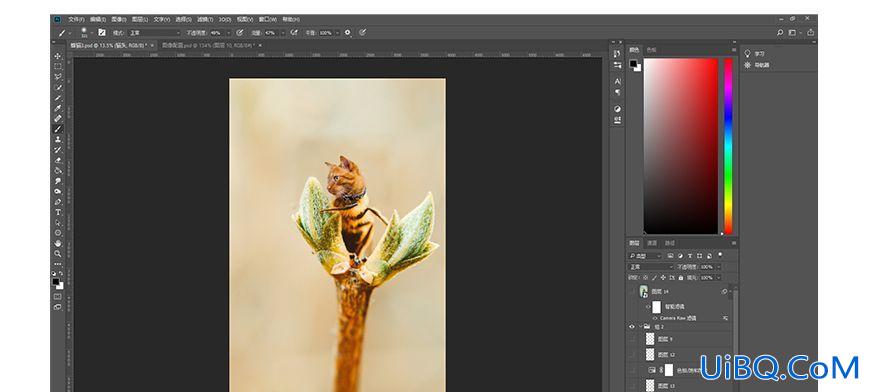Select the Zoom tool in toolbar
Viewport: 870px width, 392px height.
pyautogui.click(x=58, y=253)
